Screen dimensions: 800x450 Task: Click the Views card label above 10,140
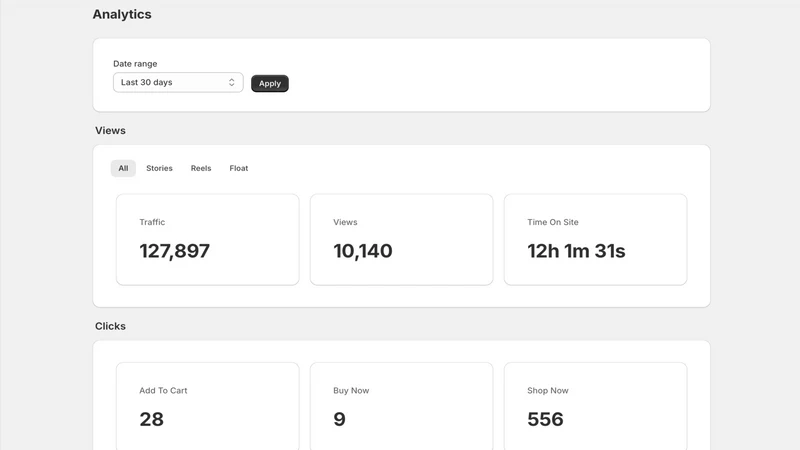pyautogui.click(x=345, y=222)
